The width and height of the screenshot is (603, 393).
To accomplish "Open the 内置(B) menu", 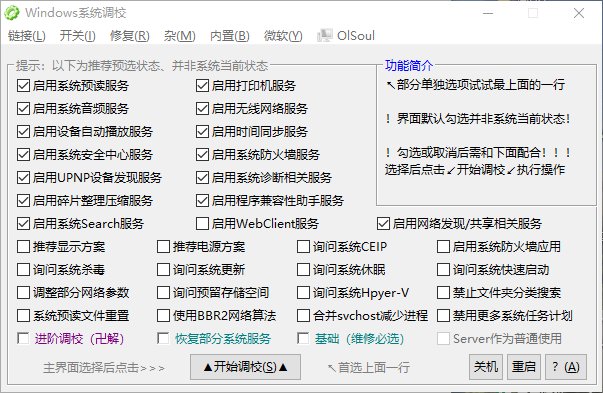I will [230, 36].
